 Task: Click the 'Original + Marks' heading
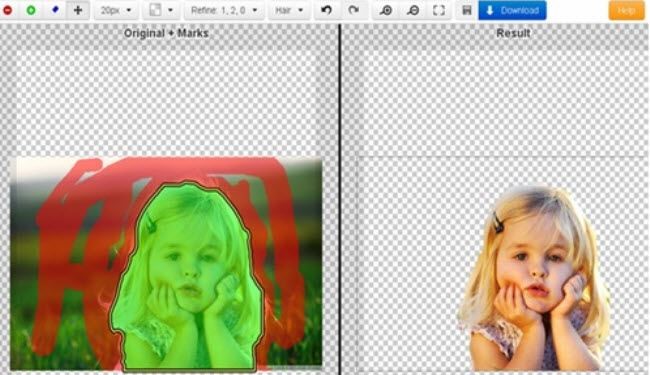pyautogui.click(x=166, y=33)
